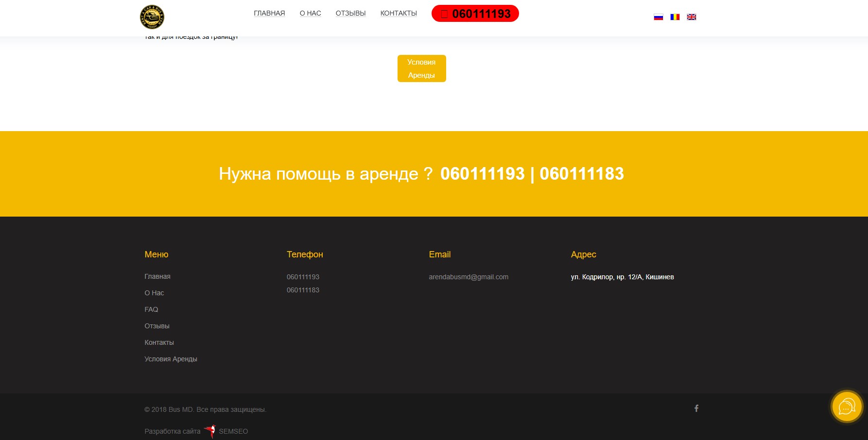Visit the Facebook page icon

696,408
